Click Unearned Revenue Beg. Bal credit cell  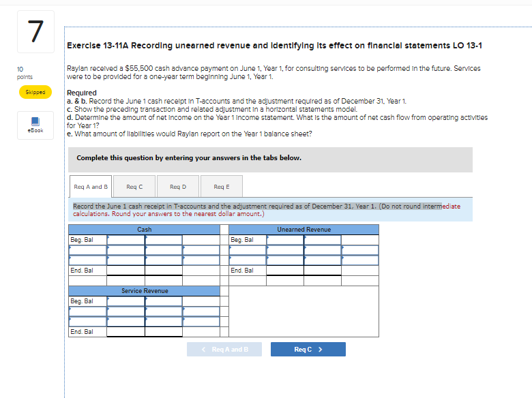click(x=323, y=240)
